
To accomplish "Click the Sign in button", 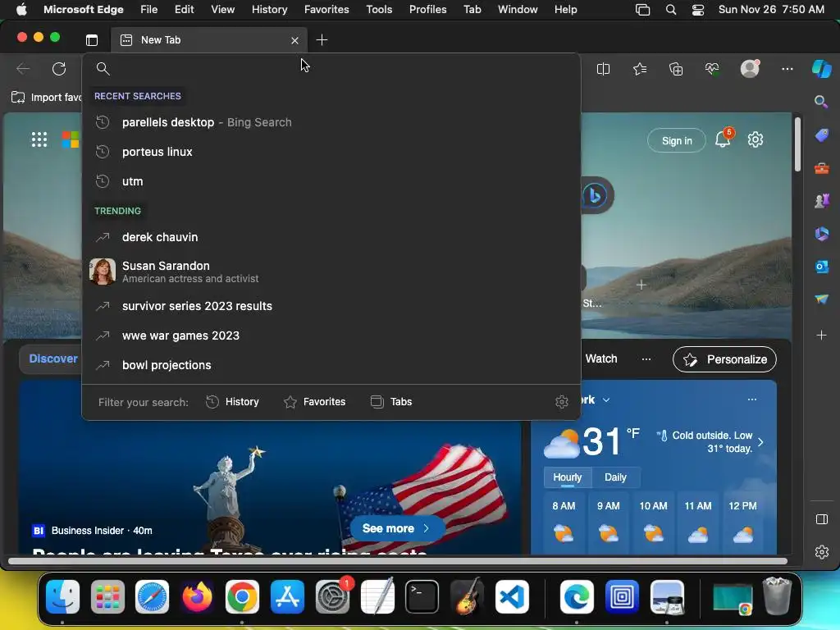I will [x=677, y=140].
